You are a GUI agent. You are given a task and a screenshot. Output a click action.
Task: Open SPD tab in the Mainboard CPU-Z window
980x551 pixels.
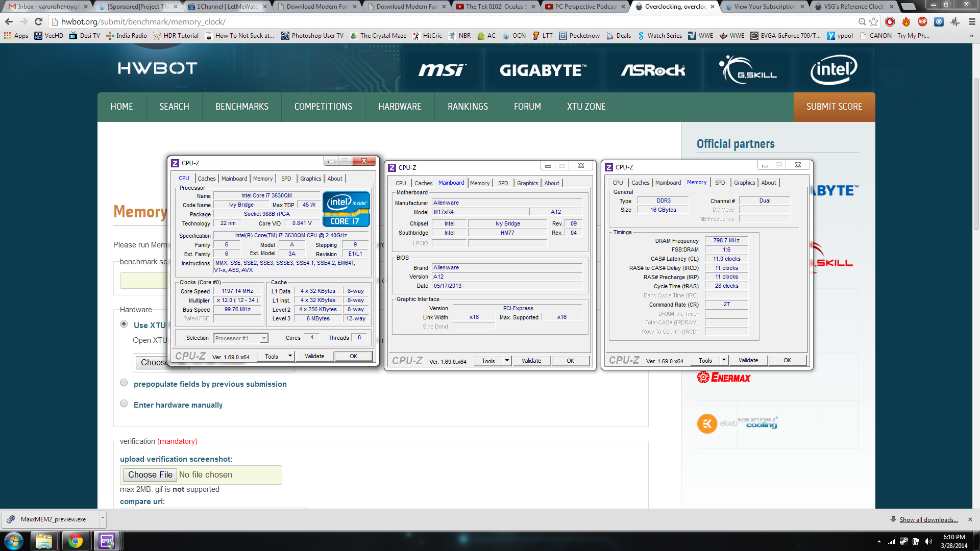pos(503,183)
